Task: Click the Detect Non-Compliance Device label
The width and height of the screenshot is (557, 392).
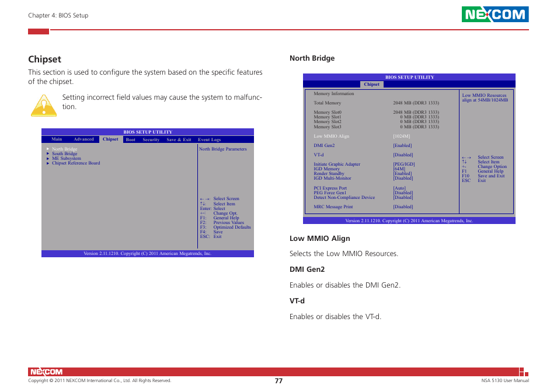Action: (344, 197)
